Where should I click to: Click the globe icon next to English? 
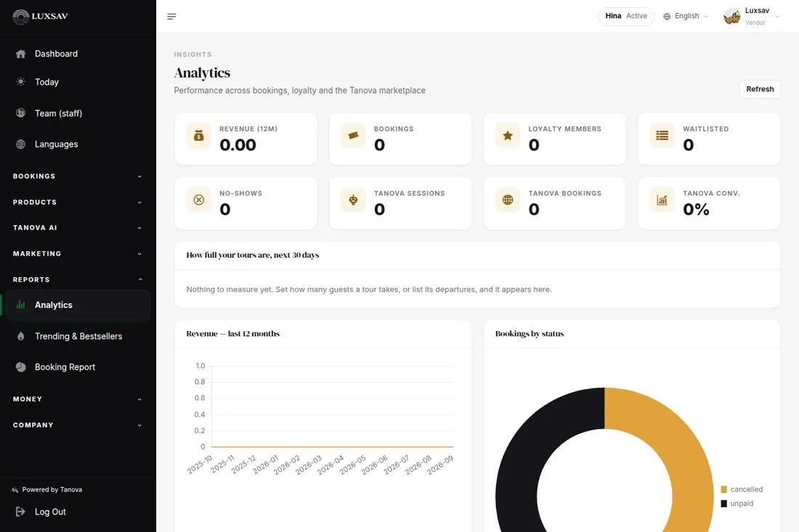pyautogui.click(x=667, y=16)
